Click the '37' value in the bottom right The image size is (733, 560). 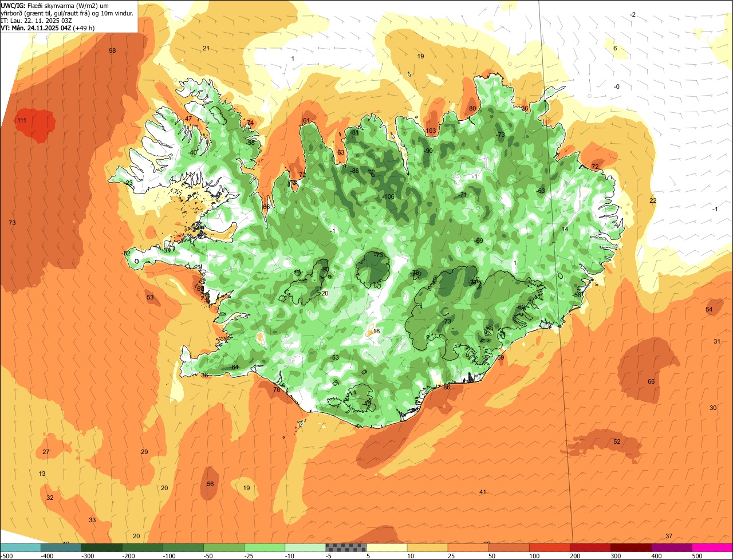(x=669, y=536)
